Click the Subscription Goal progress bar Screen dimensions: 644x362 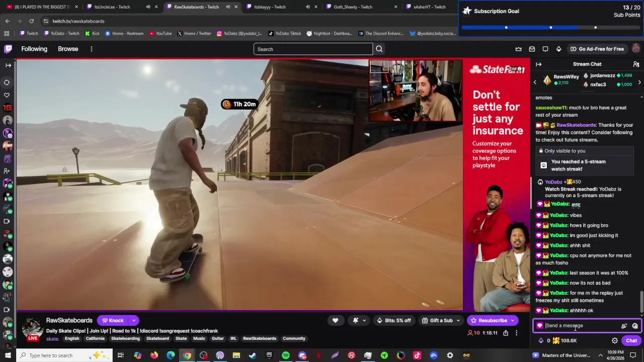point(551,27)
